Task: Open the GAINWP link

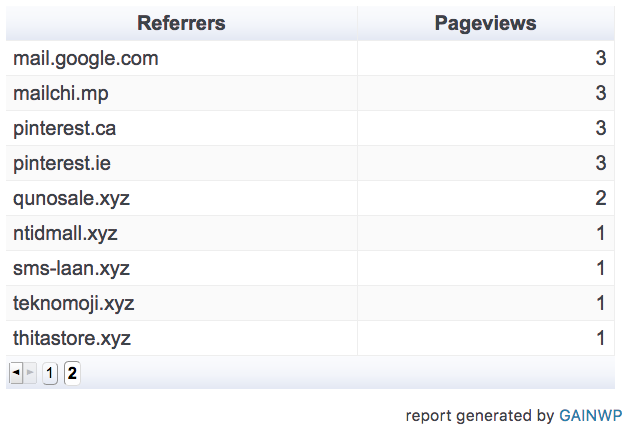Action: point(590,415)
